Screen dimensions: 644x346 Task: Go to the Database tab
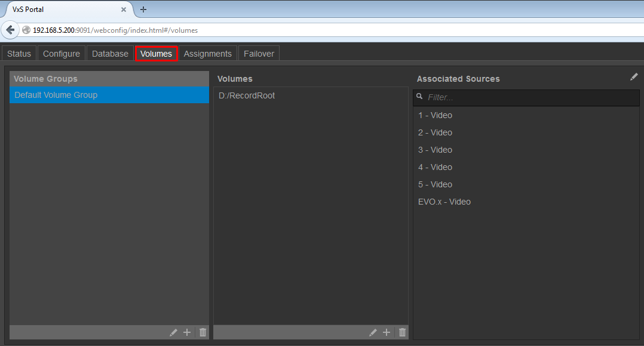[x=110, y=53]
